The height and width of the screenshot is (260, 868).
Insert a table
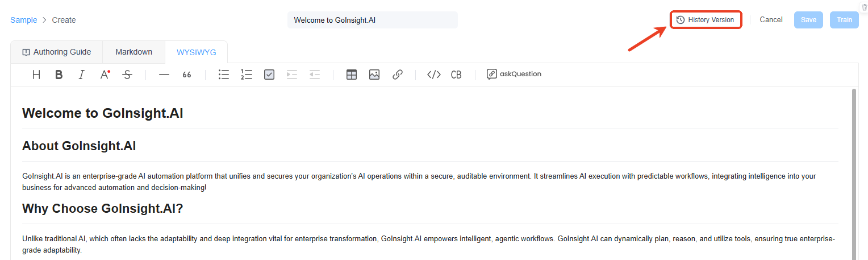[352, 75]
